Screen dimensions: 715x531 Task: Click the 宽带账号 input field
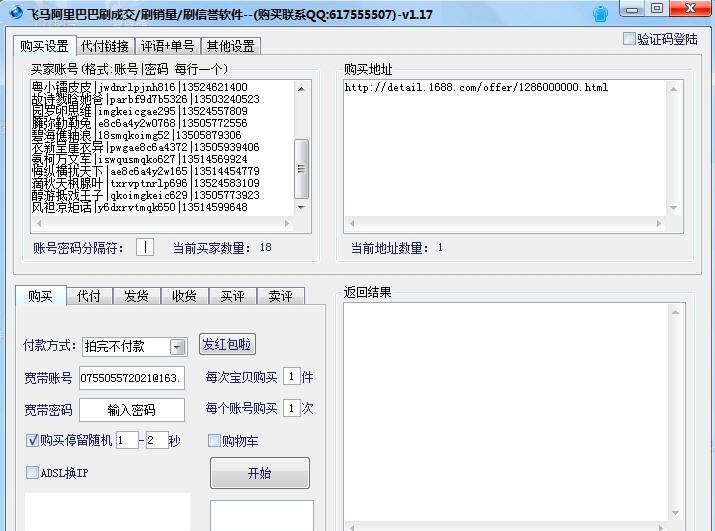pyautogui.click(x=132, y=378)
